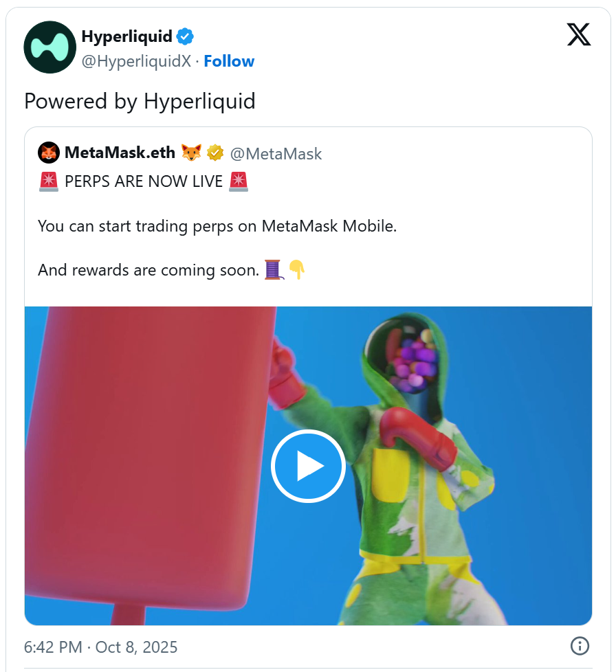Open the MetaMask.eth display name

click(x=120, y=153)
